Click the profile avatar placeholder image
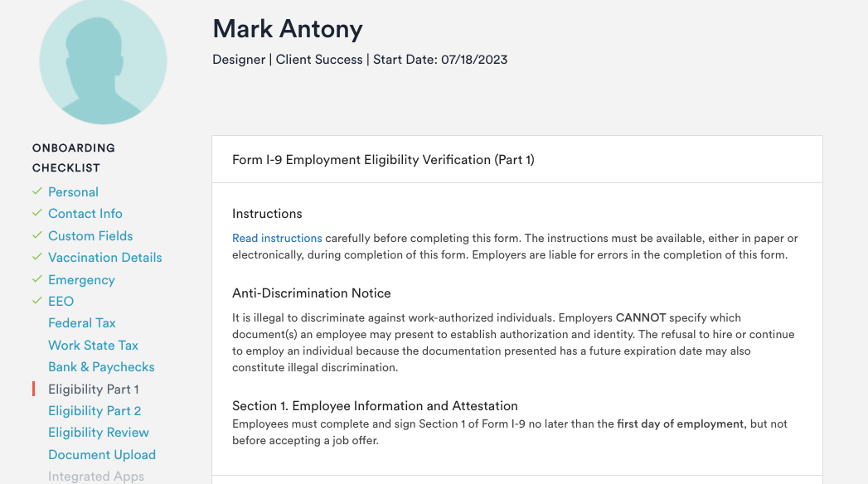Viewport: 868px width, 484px height. [103, 61]
